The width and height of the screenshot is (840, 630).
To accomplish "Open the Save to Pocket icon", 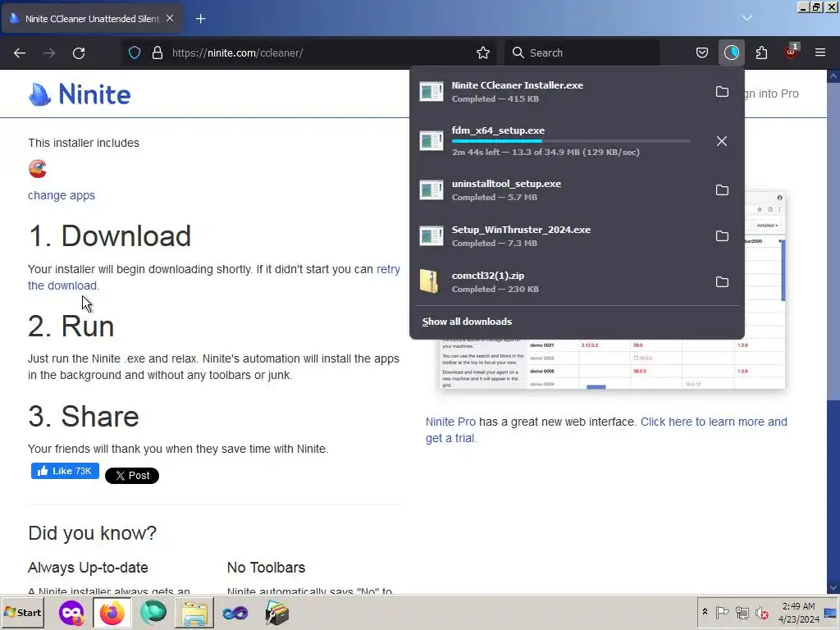I will [702, 53].
